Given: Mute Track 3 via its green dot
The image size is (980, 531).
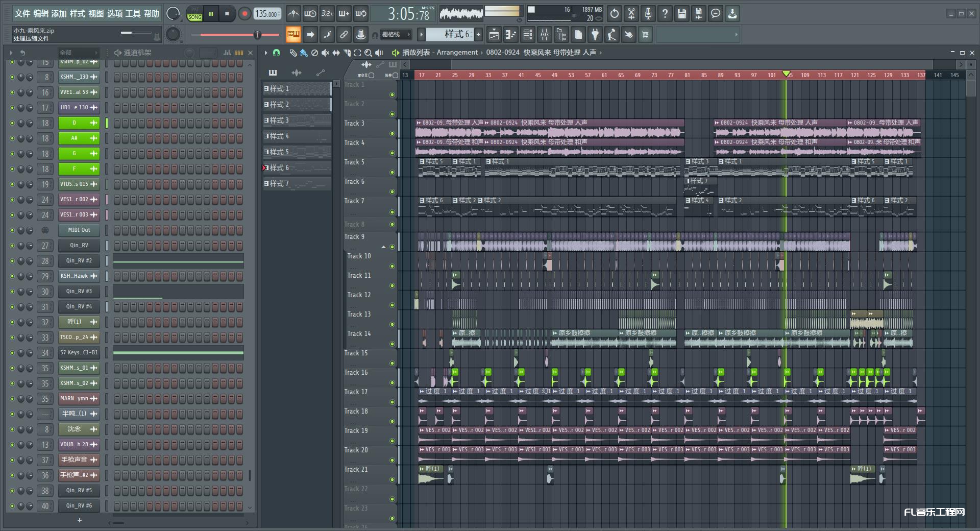Looking at the screenshot, I should pos(392,134).
